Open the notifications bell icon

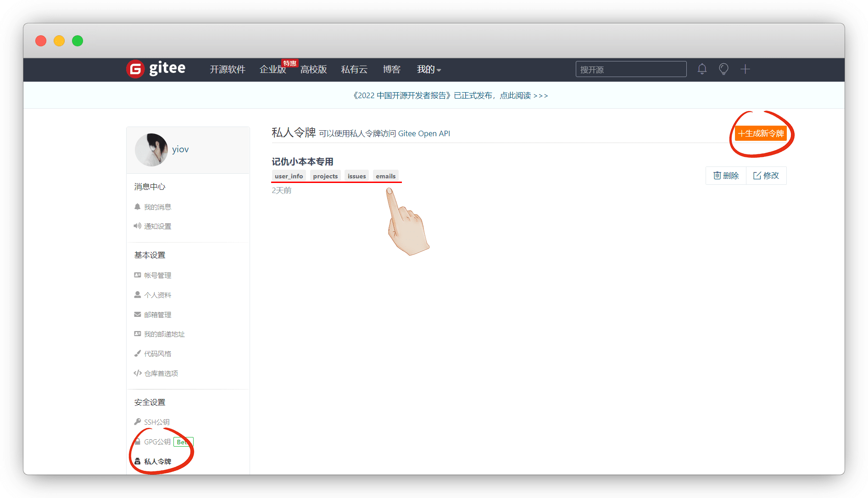(x=702, y=69)
